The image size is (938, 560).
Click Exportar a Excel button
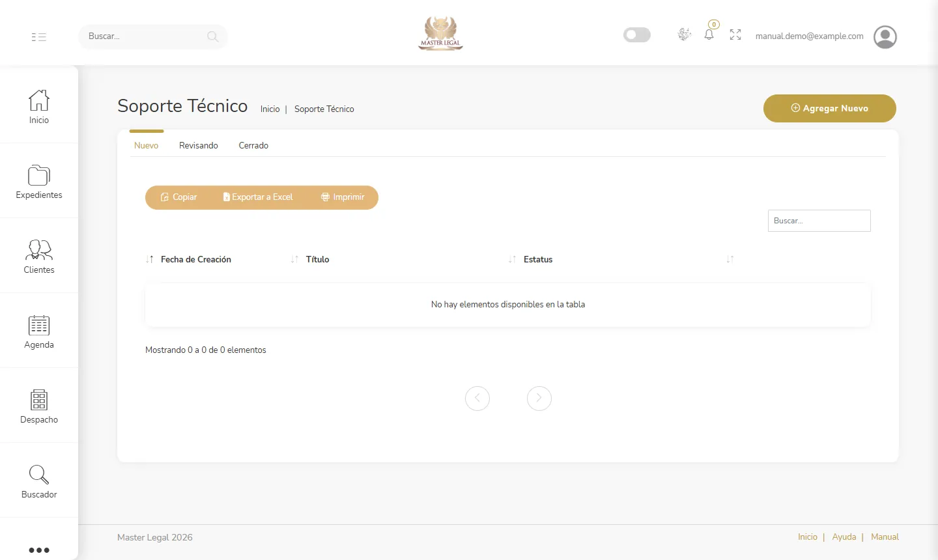(258, 197)
